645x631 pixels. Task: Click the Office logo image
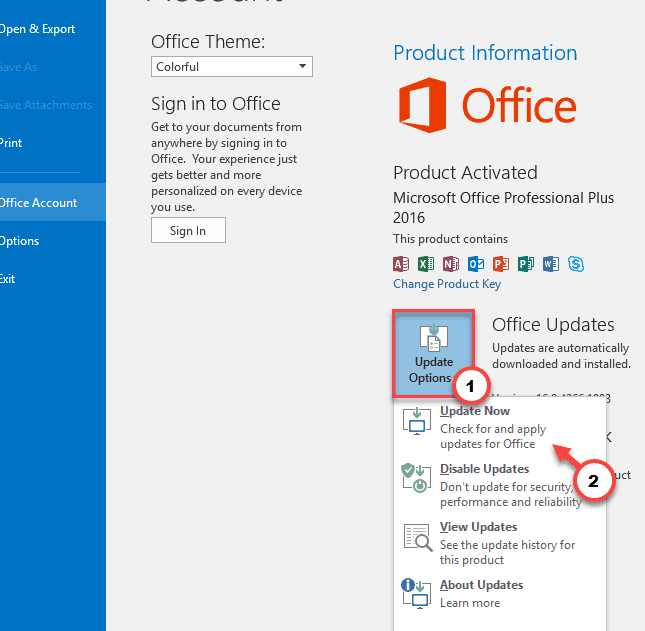tap(487, 105)
